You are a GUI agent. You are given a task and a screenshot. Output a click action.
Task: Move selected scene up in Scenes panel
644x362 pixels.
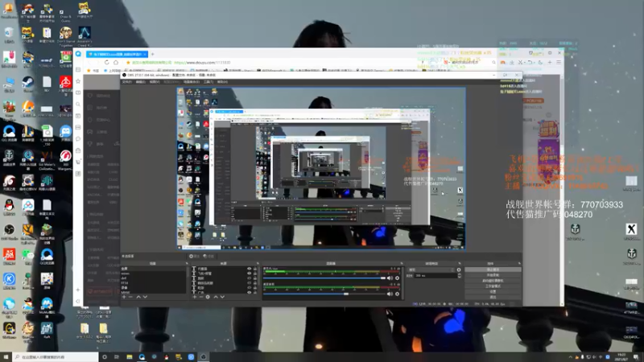point(138,297)
